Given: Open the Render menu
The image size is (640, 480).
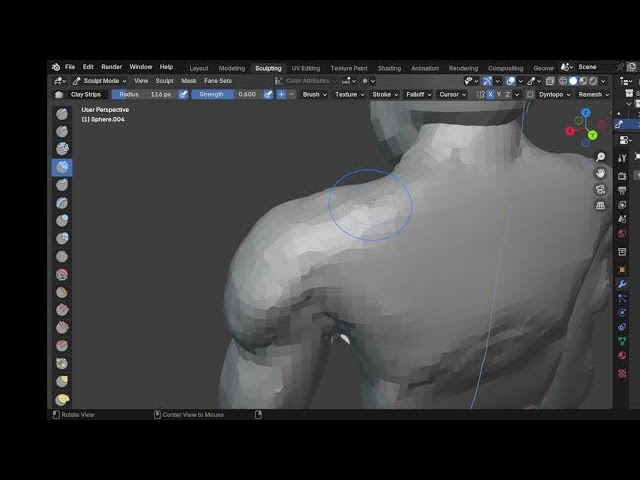Looking at the screenshot, I should [x=111, y=67].
